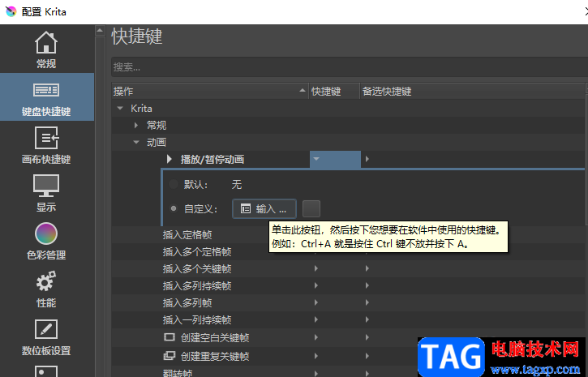Viewport: 588px width, 377px height.
Task: Select the 播放/暂停动画 row label
Action: click(x=212, y=159)
